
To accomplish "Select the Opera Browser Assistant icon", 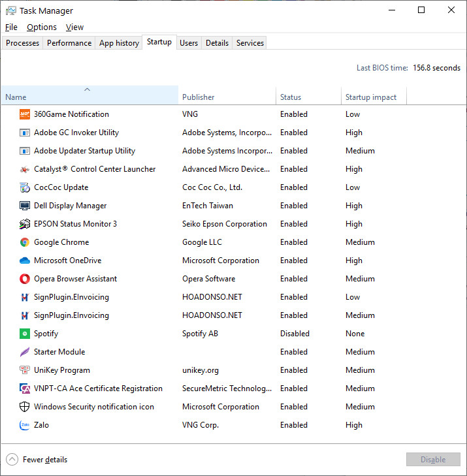I will click(25, 279).
